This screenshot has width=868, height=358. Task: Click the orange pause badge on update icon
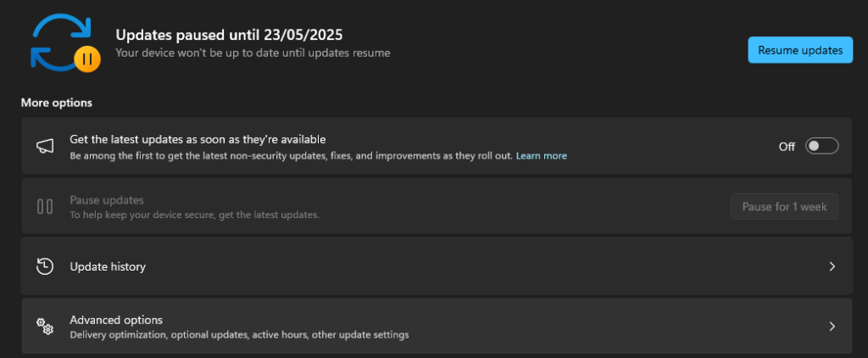click(x=87, y=59)
